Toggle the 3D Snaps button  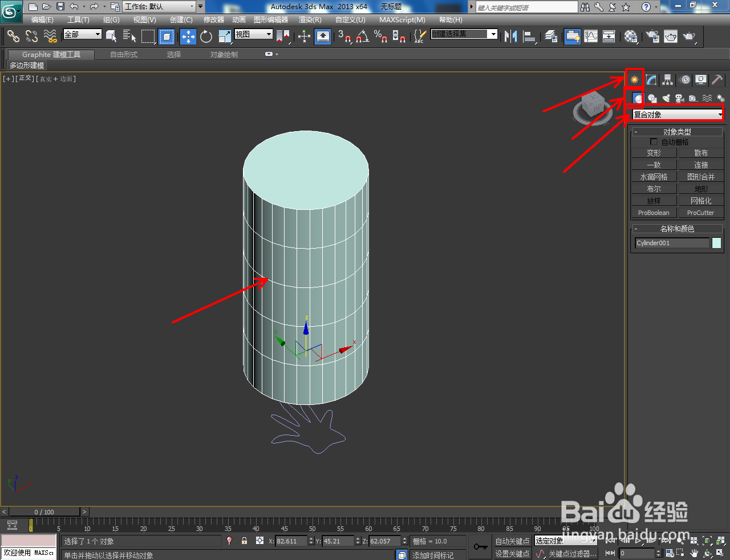[x=344, y=36]
